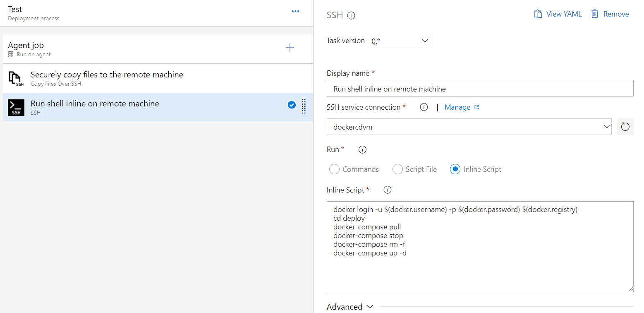Grab the drag handle of SSH task

[304, 106]
